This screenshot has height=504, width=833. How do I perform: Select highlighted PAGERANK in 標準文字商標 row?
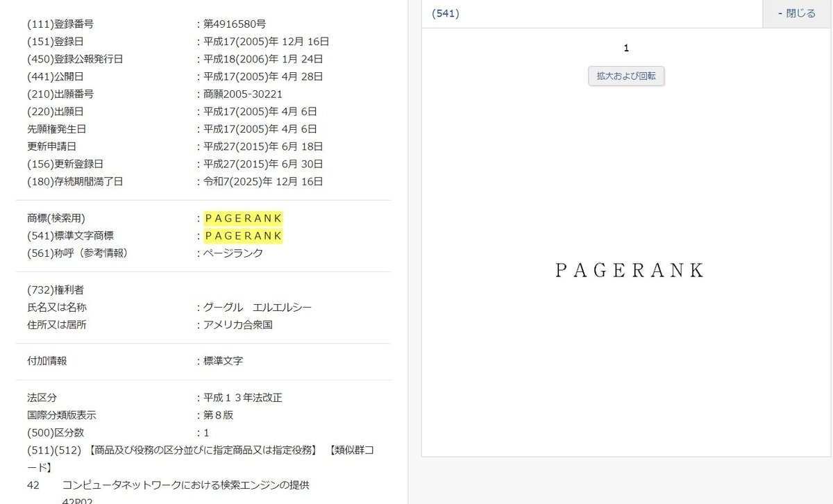coord(244,236)
